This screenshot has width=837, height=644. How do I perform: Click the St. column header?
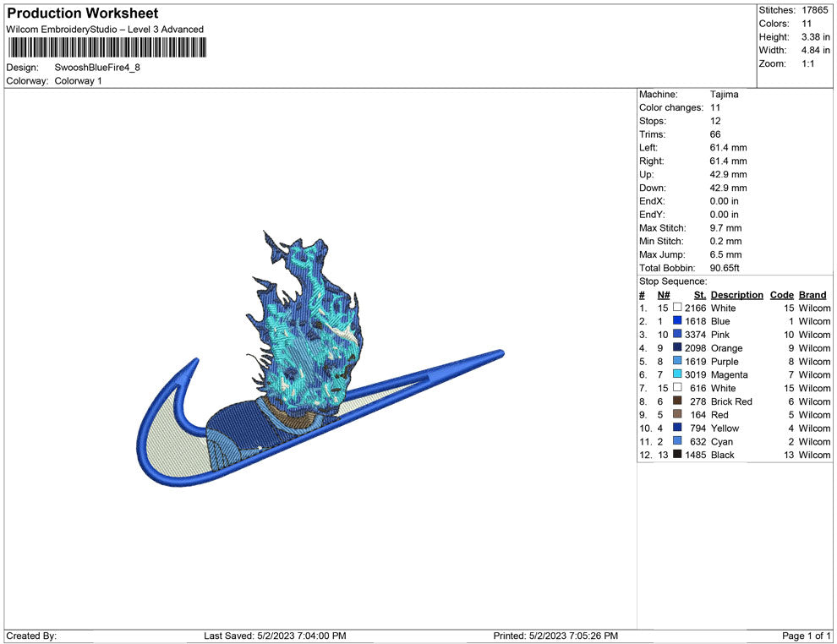(x=700, y=295)
